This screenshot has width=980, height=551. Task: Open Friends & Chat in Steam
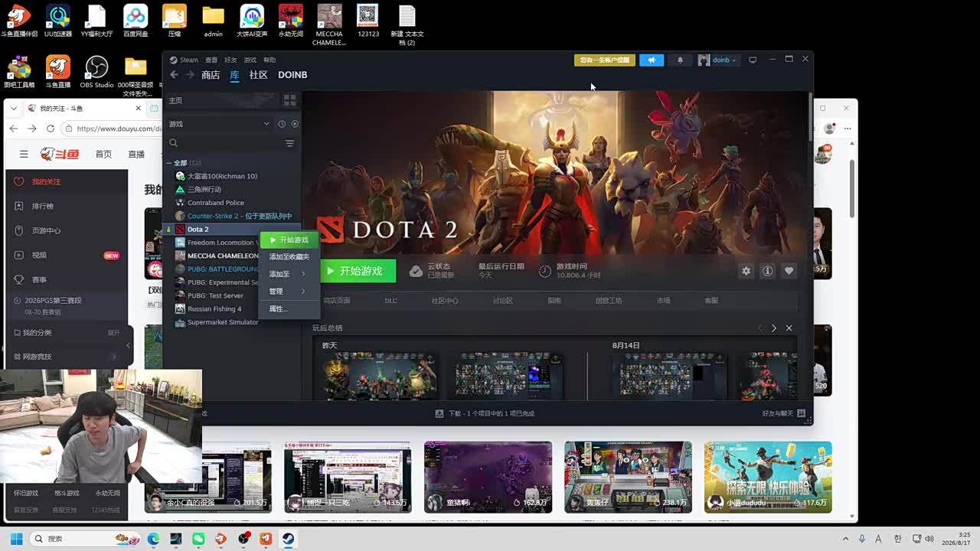pos(783,413)
